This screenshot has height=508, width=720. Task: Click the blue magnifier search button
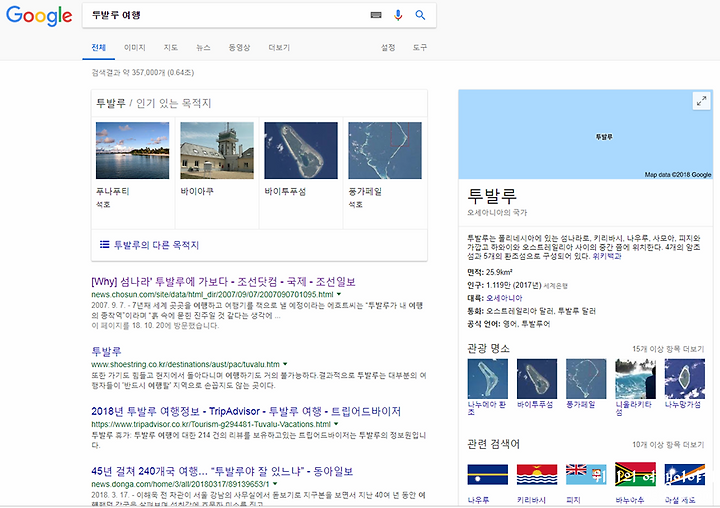pos(420,15)
